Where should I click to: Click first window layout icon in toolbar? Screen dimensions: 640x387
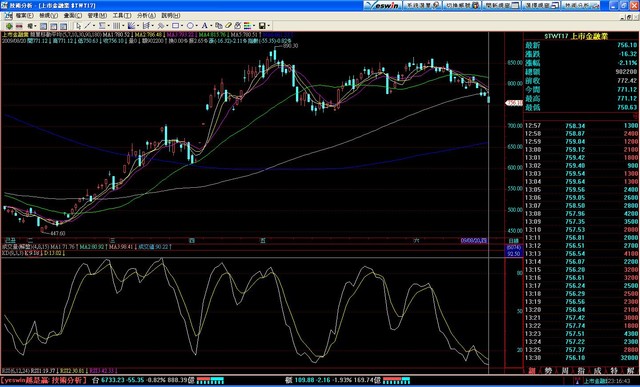[43, 26]
